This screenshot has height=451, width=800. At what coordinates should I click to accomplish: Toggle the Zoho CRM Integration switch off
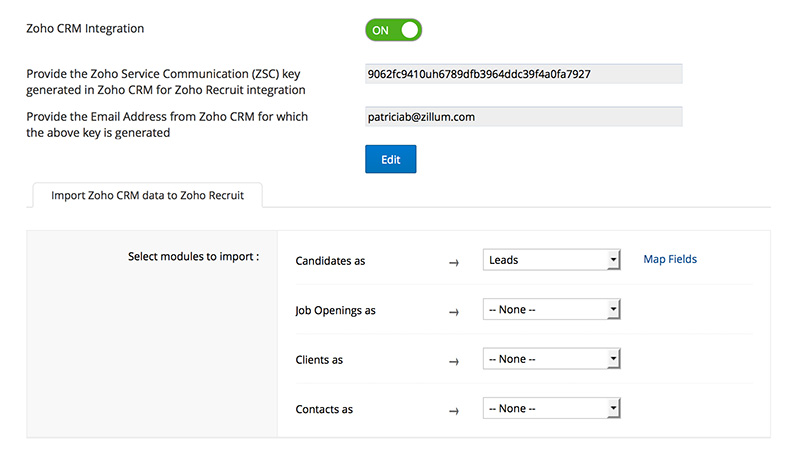tap(394, 30)
